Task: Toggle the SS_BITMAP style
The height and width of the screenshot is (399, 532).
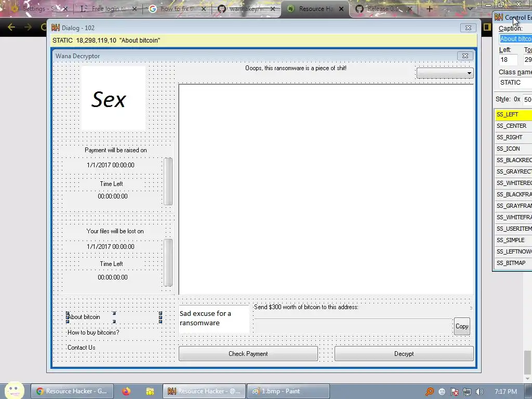Action: (513, 263)
